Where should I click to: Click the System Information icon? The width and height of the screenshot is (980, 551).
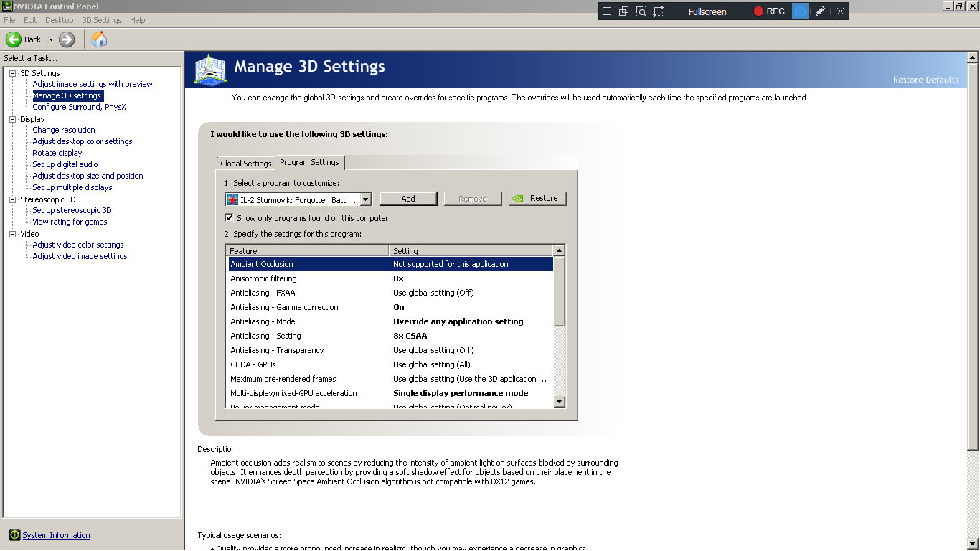pyautogui.click(x=14, y=535)
